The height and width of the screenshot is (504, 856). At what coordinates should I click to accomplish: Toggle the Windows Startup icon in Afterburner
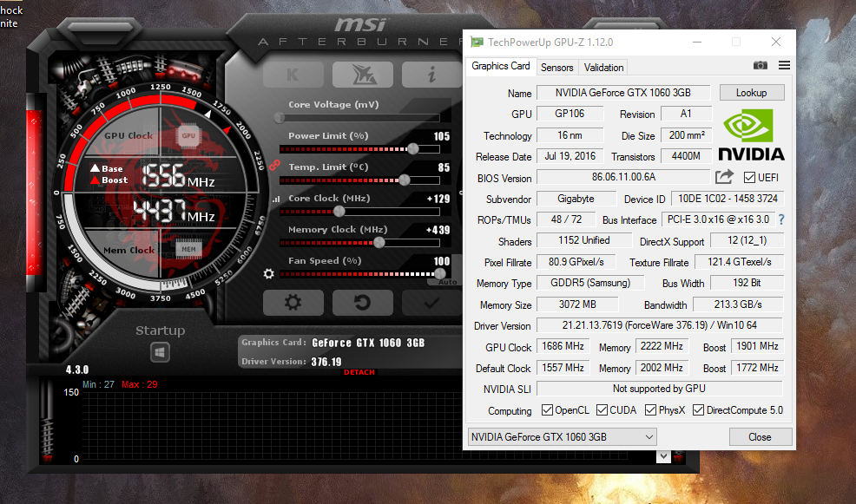tap(160, 352)
